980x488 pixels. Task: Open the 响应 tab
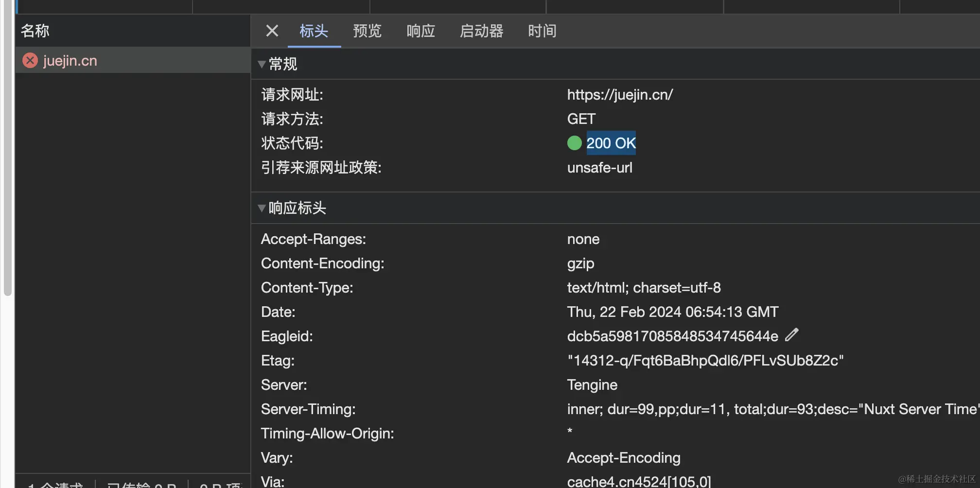point(421,31)
